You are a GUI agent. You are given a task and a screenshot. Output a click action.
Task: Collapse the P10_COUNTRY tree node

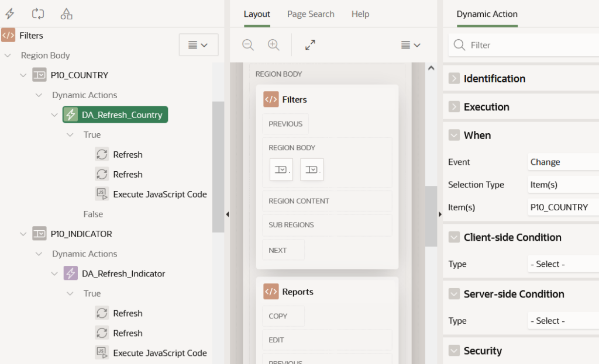pyautogui.click(x=23, y=75)
